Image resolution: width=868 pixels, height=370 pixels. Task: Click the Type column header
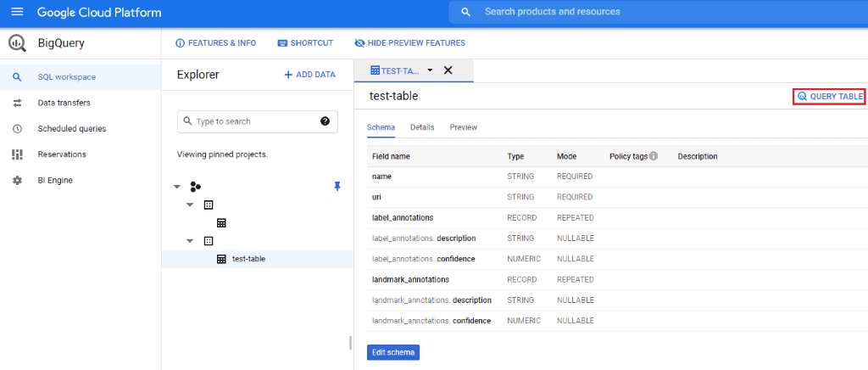click(515, 157)
